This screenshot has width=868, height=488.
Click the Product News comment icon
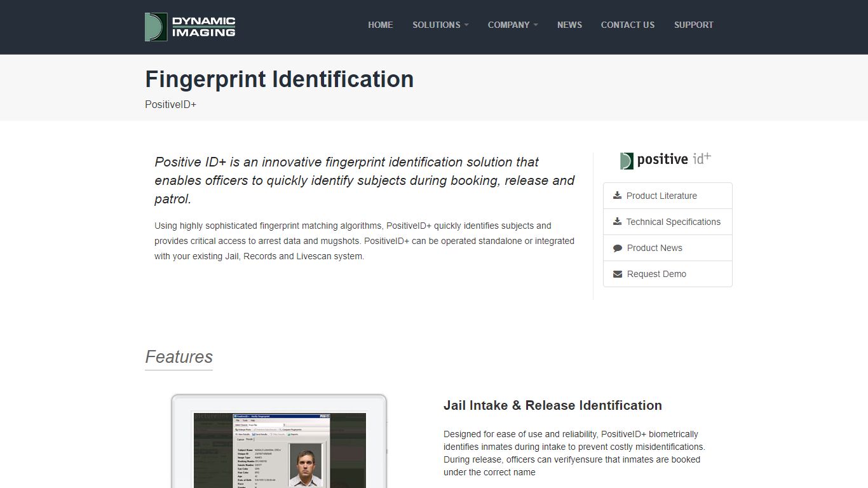pos(618,248)
